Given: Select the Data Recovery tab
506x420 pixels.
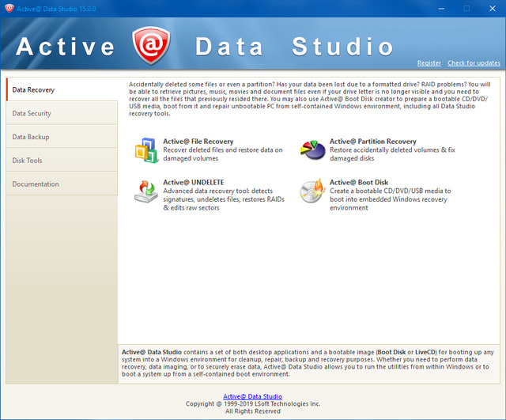Looking at the screenshot, I should pos(62,89).
